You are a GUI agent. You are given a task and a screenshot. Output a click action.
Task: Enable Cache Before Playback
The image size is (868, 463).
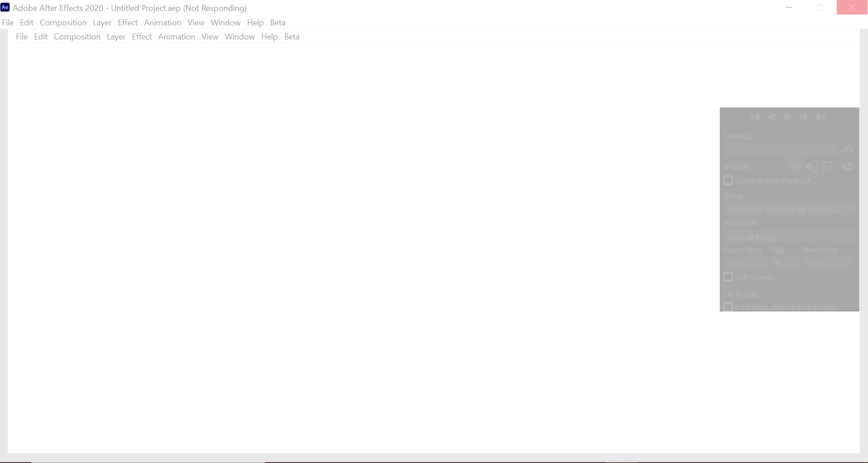[x=729, y=180]
